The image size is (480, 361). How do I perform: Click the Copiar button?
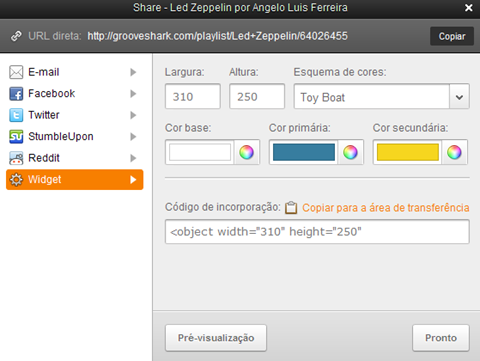[x=452, y=36]
